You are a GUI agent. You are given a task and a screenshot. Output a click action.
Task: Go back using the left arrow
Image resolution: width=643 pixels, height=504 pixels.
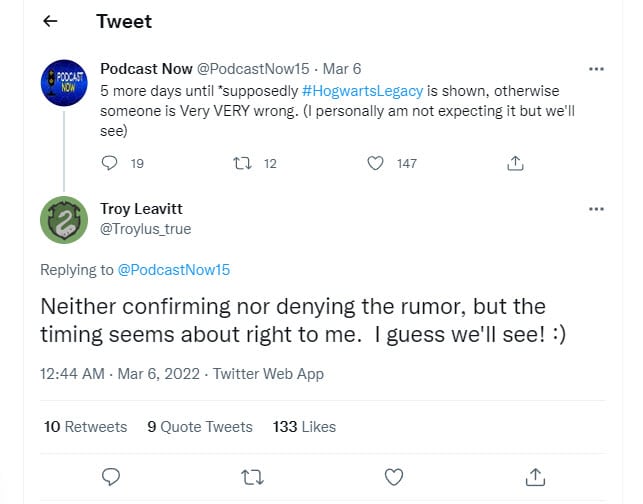[50, 21]
